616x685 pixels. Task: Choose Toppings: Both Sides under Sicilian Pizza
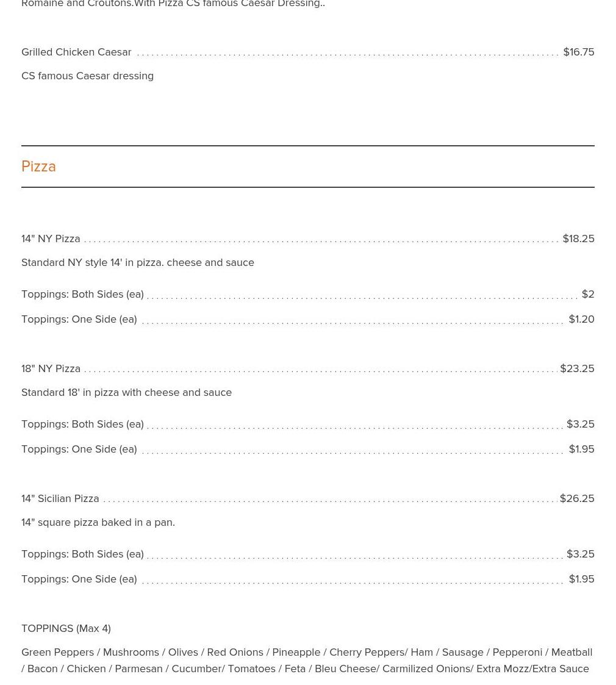[82, 554]
